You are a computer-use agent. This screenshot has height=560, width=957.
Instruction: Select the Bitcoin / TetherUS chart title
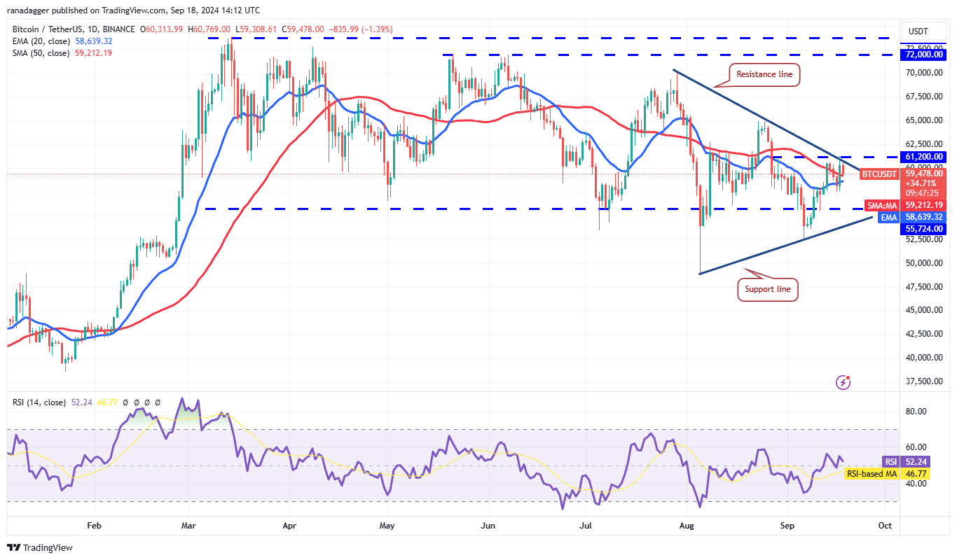pyautogui.click(x=74, y=29)
